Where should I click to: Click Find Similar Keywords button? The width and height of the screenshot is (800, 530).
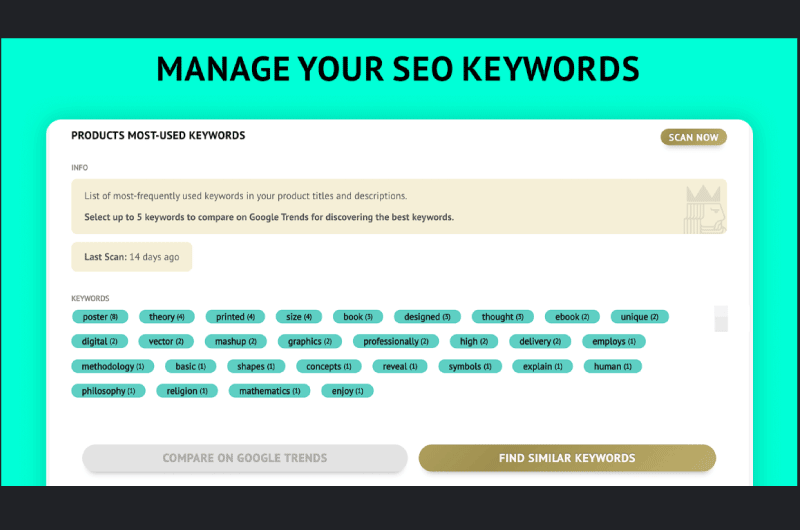[x=567, y=458]
